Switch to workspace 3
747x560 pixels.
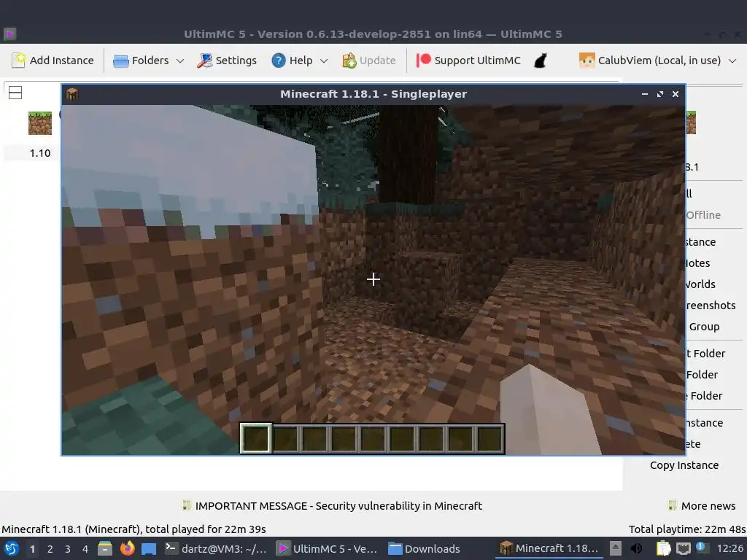point(68,549)
